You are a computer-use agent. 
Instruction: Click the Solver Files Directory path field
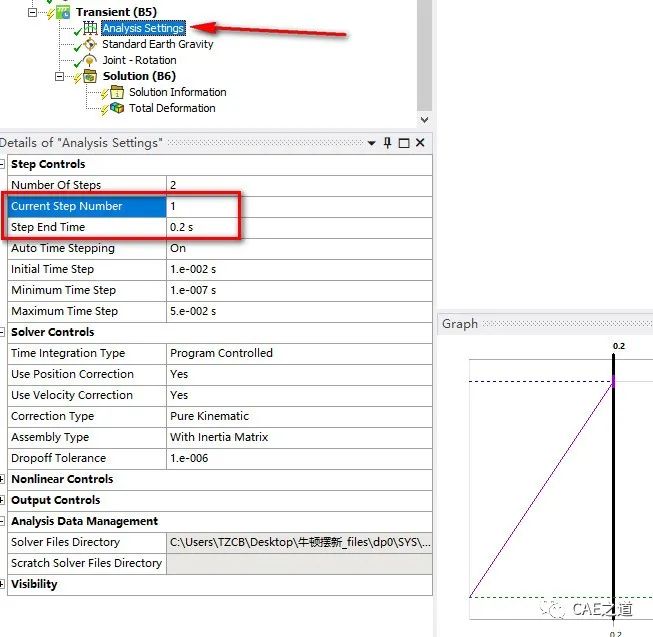coord(299,542)
